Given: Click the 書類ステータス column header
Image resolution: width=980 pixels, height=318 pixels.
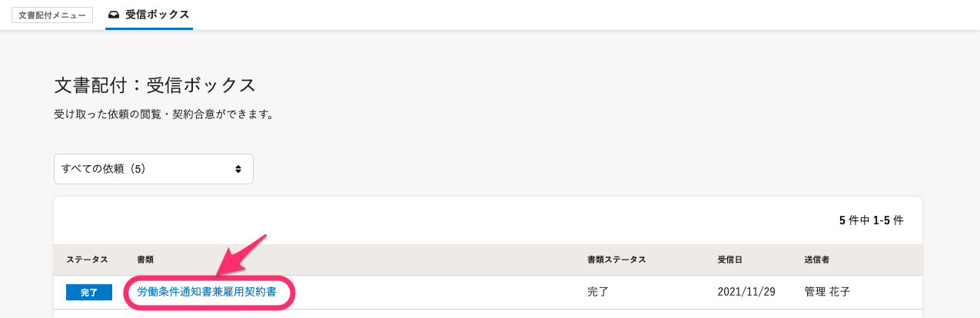Looking at the screenshot, I should click(x=616, y=260).
